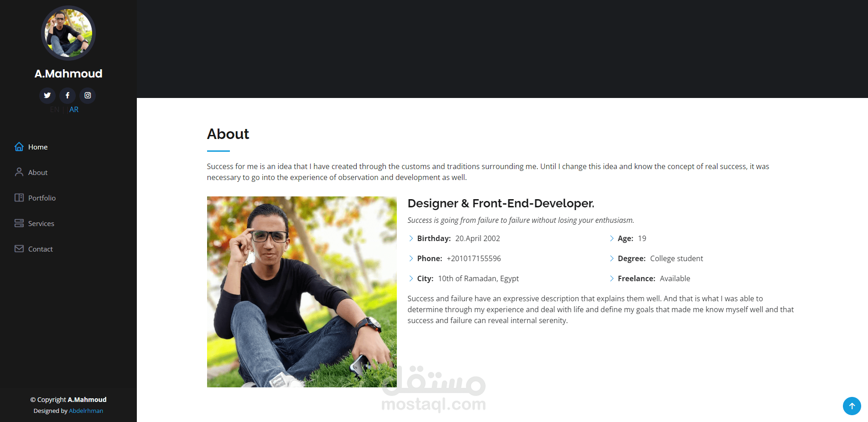The image size is (868, 422).
Task: Open the Abdelrhman designer link
Action: 86,411
